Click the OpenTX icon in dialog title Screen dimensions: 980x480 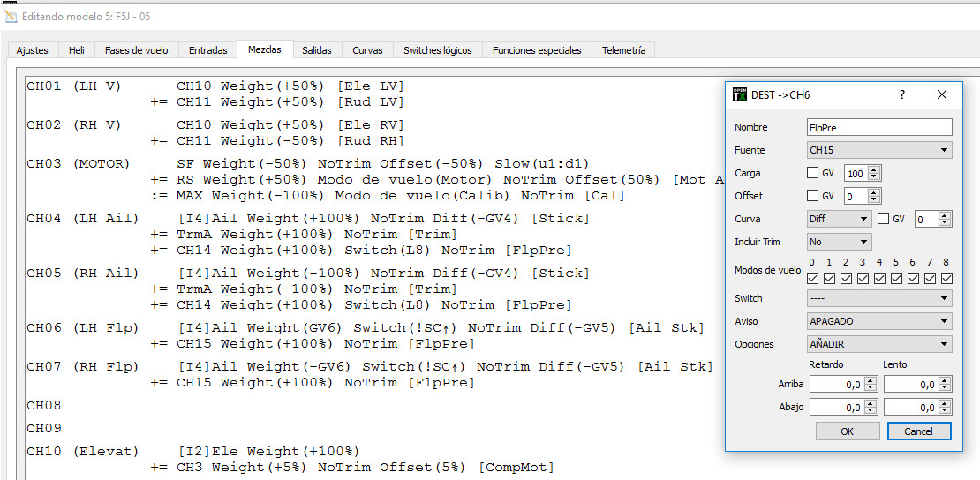pyautogui.click(x=740, y=94)
